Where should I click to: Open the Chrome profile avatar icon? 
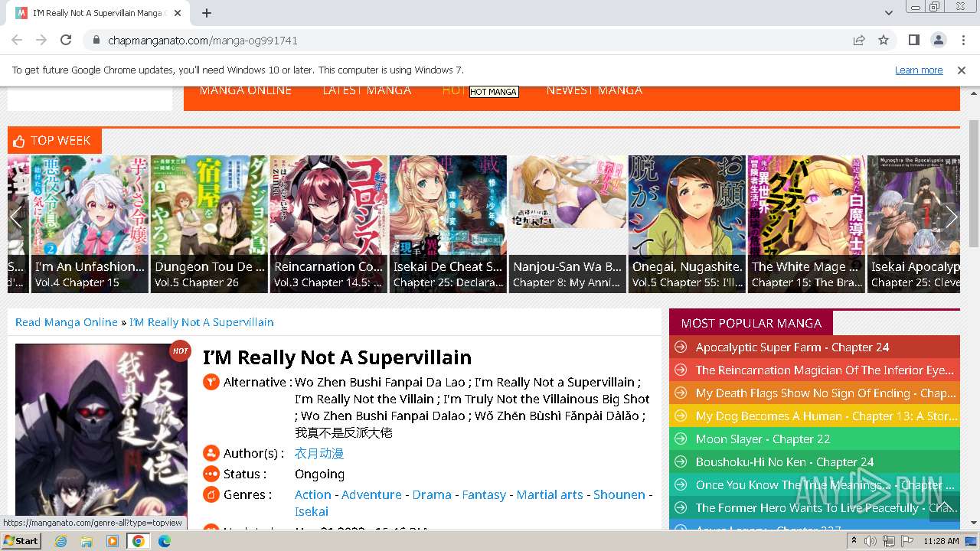point(939,40)
